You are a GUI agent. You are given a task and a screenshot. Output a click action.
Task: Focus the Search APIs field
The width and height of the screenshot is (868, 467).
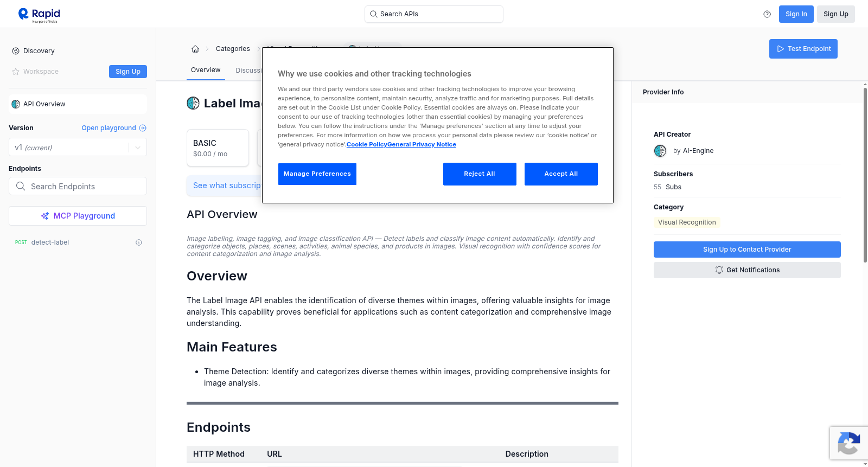tap(434, 14)
